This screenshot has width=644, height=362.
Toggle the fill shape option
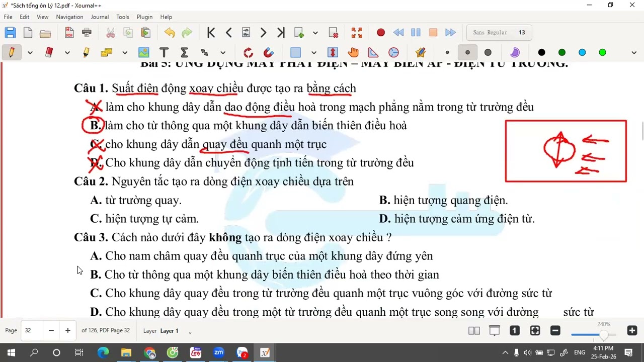coord(515,52)
